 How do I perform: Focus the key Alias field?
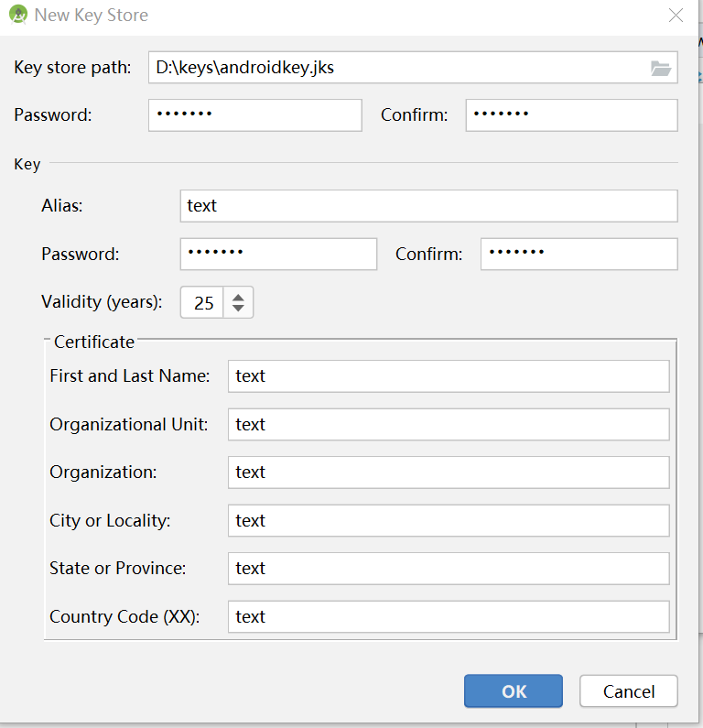[x=428, y=206]
